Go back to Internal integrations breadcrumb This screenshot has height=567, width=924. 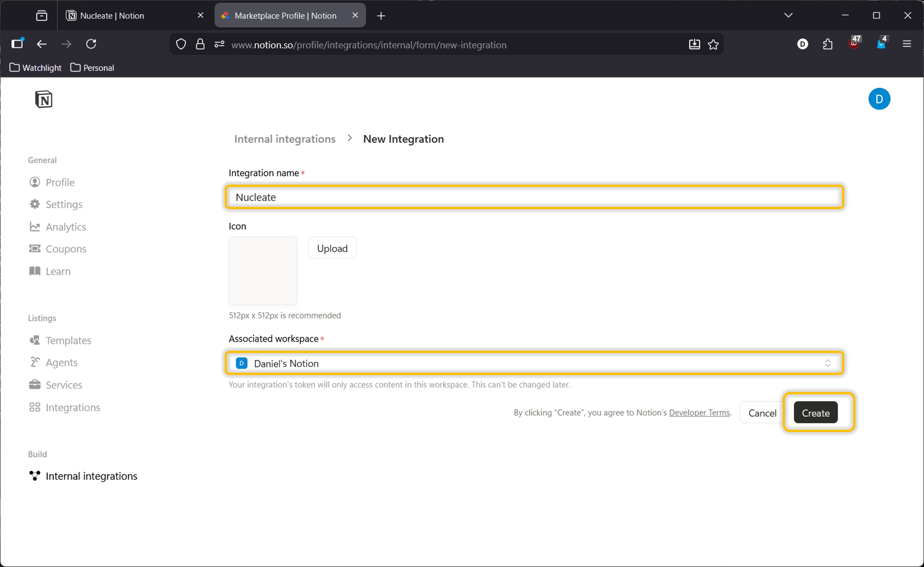click(x=285, y=139)
